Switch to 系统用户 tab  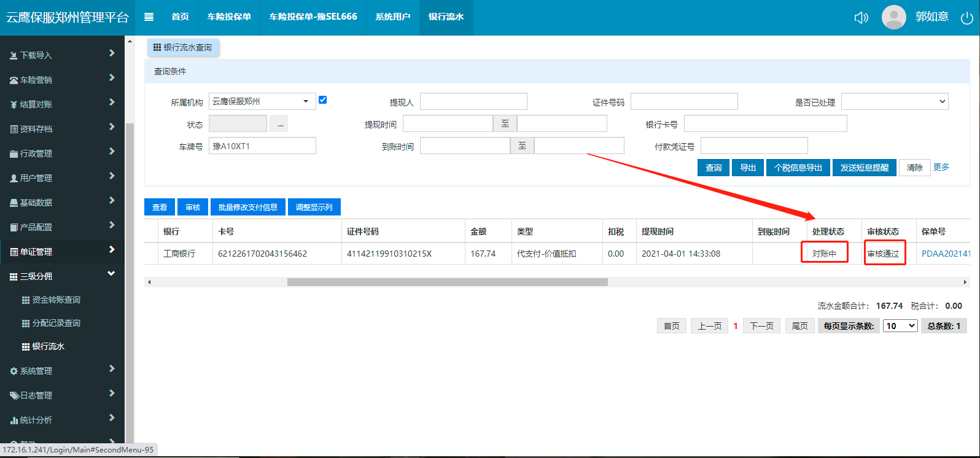pyautogui.click(x=392, y=17)
